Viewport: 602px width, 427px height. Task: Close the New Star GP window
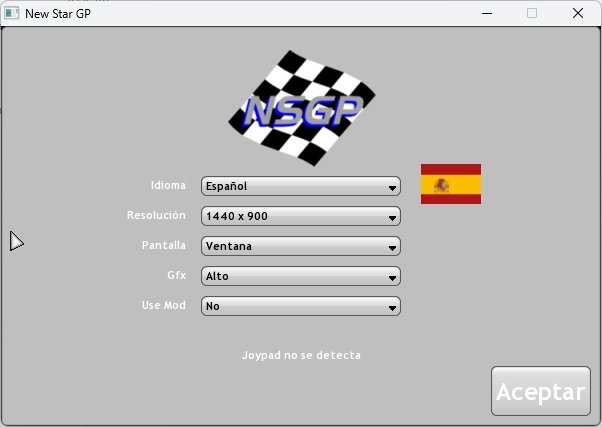(578, 13)
